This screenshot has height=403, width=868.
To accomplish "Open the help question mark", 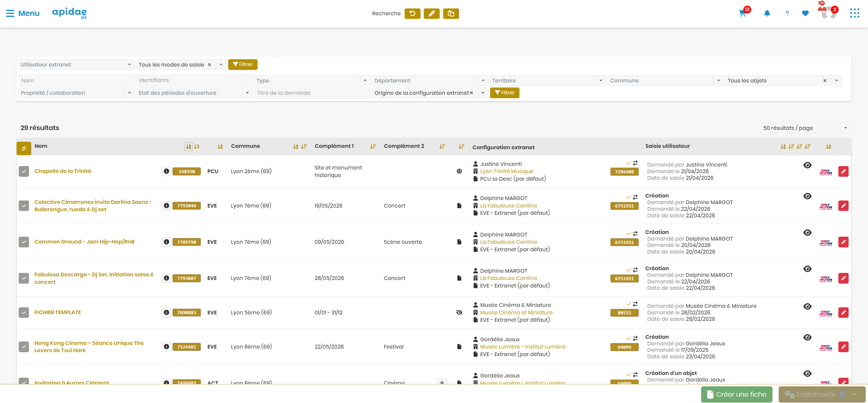I will [x=787, y=13].
